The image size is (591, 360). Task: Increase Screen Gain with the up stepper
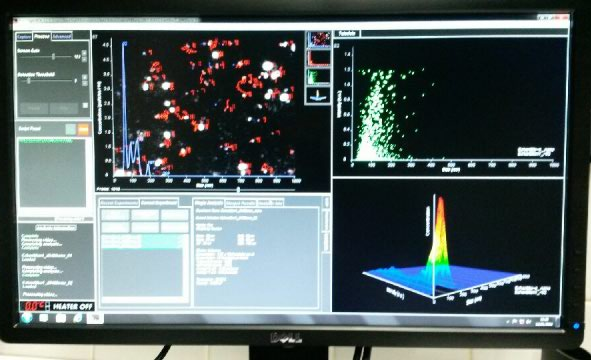[84, 54]
